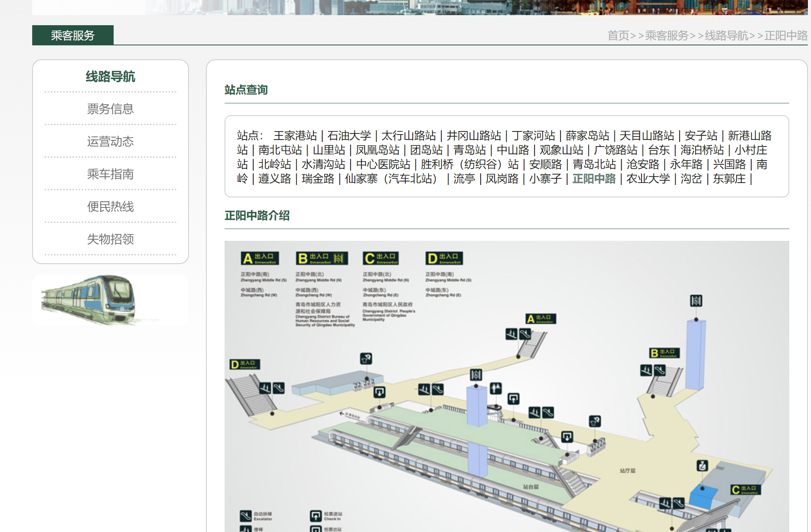
Task: Click the A 出入口 legend icon
Action: (x=259, y=258)
